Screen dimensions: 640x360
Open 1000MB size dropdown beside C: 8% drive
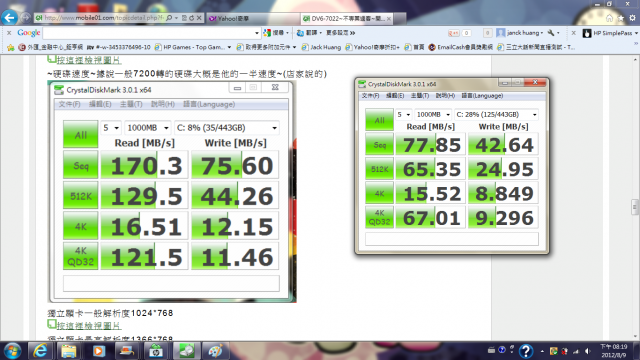147,128
